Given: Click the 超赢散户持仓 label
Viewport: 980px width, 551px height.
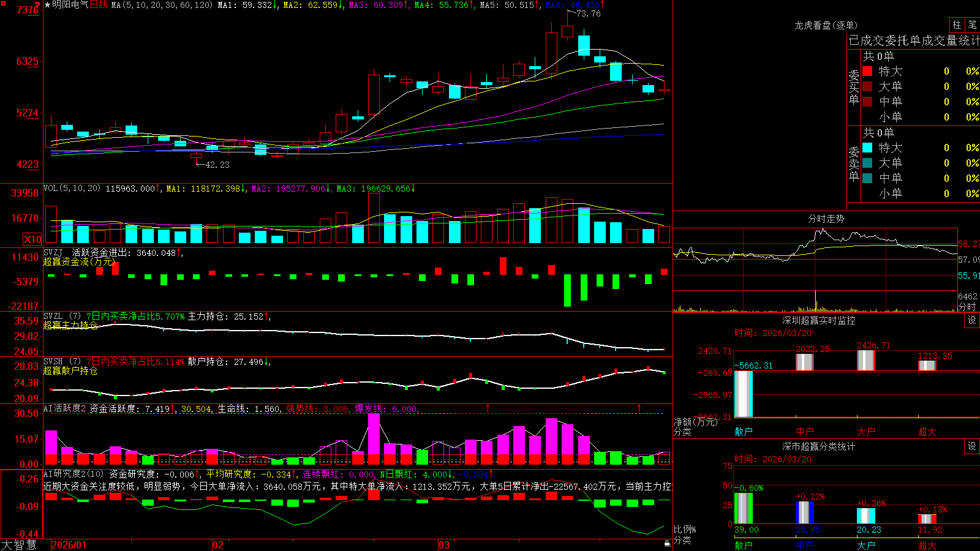Looking at the screenshot, I should [70, 370].
